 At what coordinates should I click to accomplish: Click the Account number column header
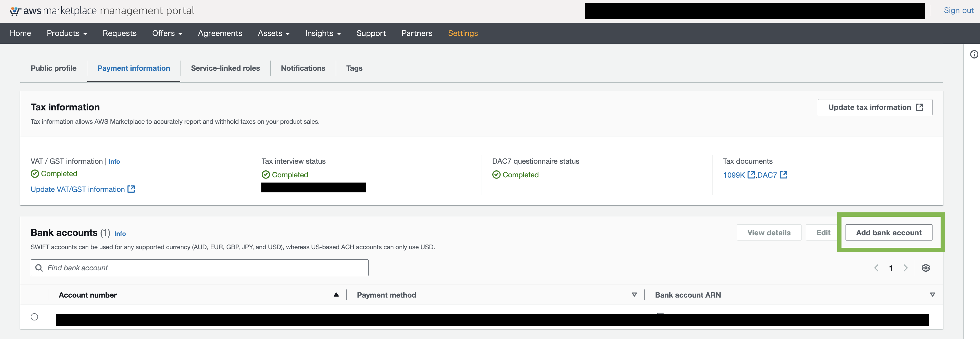click(88, 295)
